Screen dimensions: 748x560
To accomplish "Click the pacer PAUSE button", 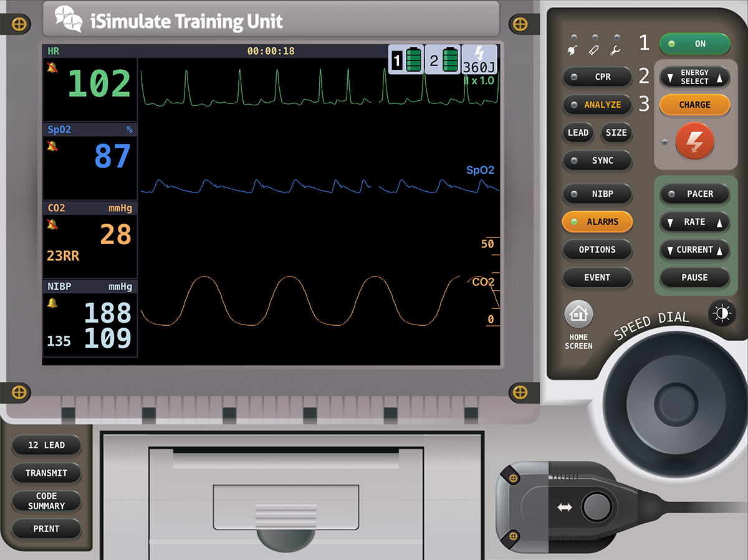I will (x=694, y=278).
